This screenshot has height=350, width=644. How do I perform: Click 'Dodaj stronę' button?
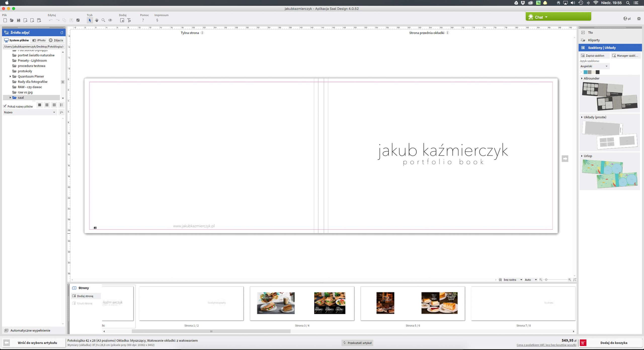click(86, 296)
